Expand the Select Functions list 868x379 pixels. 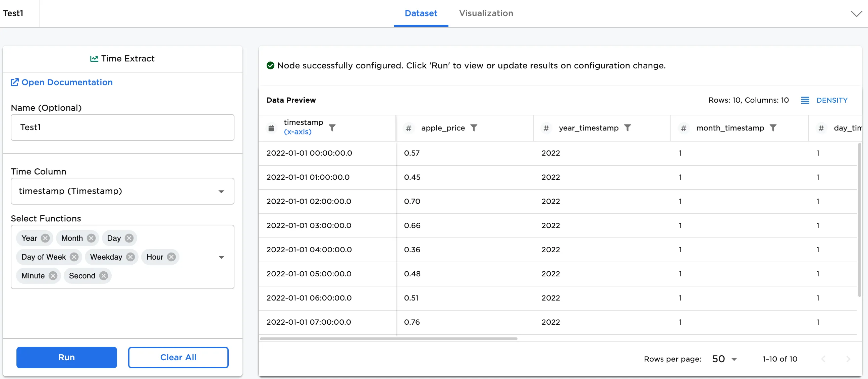point(221,257)
